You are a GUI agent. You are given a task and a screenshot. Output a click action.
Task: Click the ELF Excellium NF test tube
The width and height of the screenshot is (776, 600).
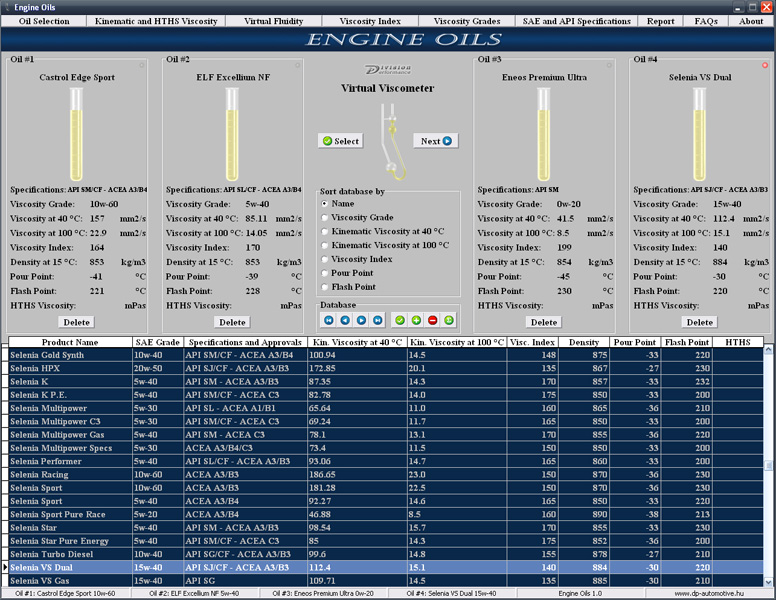(232, 134)
